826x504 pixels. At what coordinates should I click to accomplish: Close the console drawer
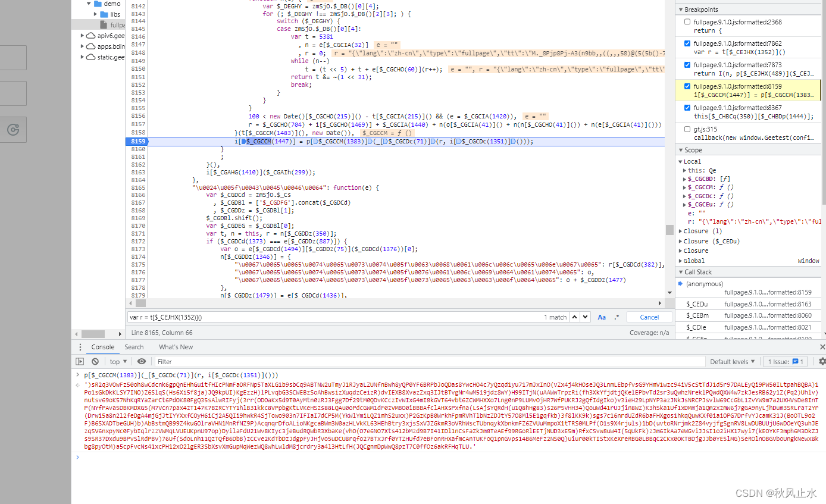(x=822, y=347)
